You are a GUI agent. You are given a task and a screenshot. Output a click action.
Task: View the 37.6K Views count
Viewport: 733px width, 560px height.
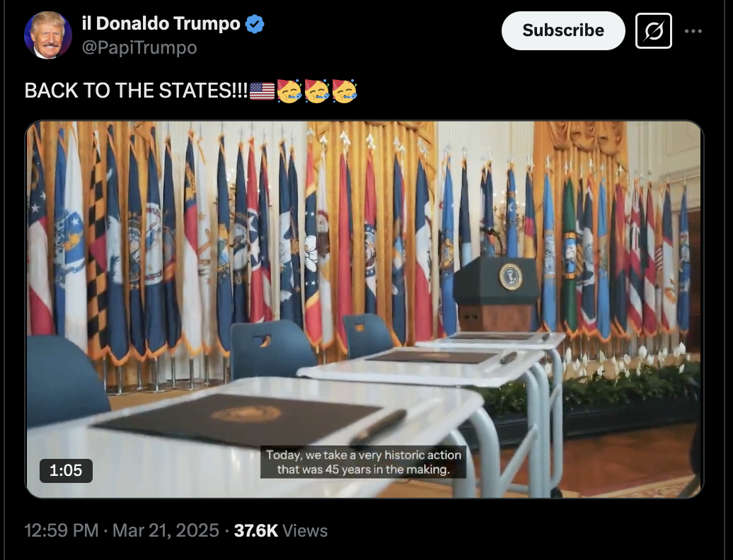[x=280, y=530]
